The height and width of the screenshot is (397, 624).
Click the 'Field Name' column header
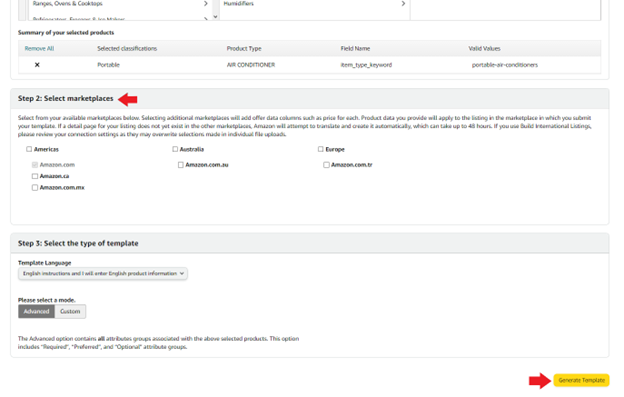pyautogui.click(x=355, y=49)
